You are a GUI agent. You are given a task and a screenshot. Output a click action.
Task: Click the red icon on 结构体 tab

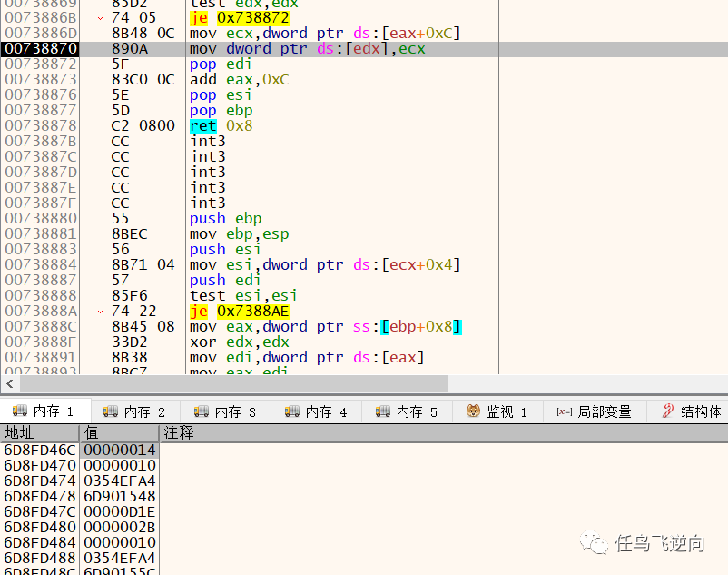[x=668, y=411]
